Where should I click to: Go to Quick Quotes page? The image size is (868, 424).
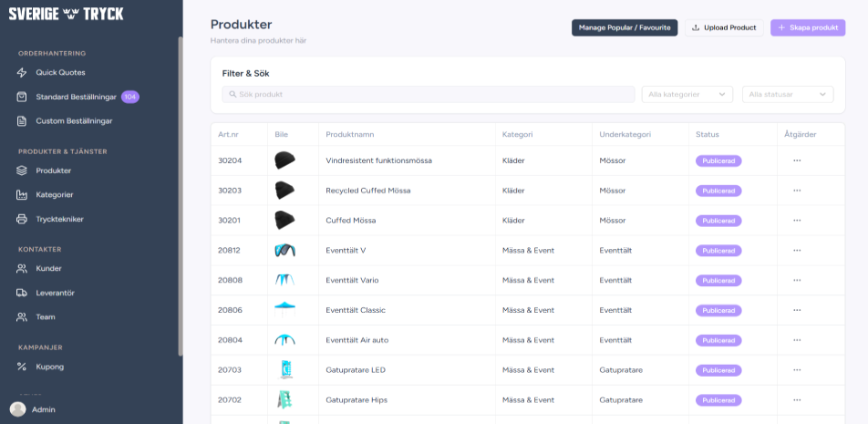(x=60, y=73)
